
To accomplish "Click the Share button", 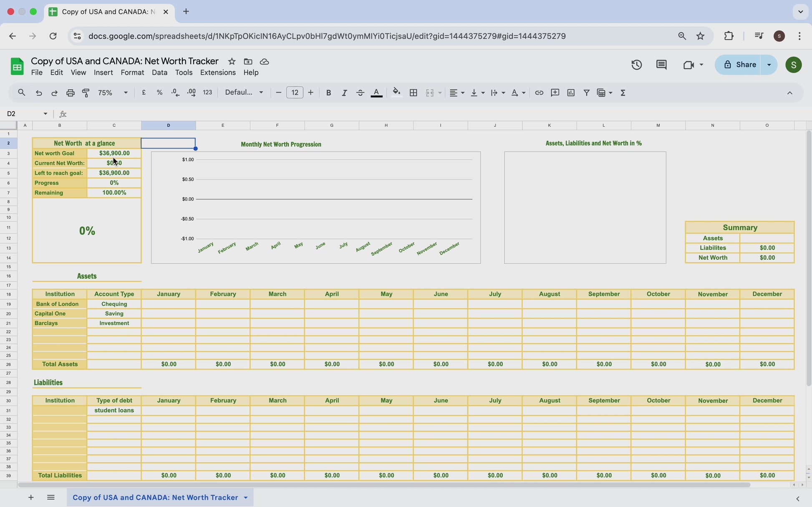I will (x=739, y=65).
